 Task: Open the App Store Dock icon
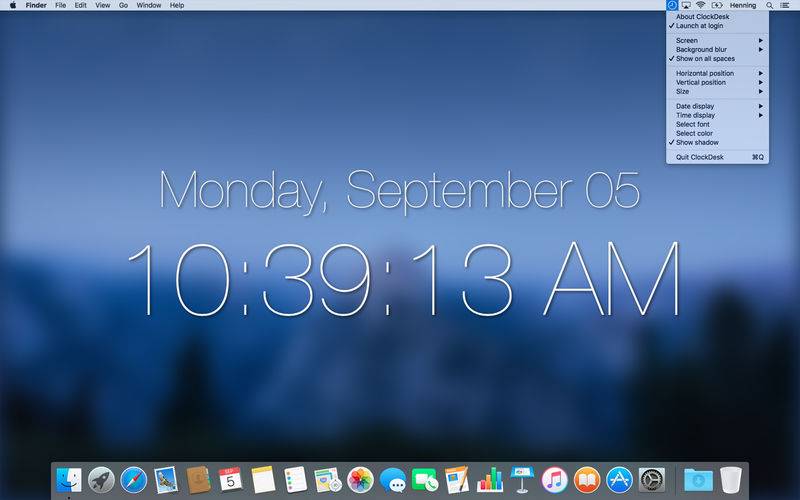click(620, 480)
